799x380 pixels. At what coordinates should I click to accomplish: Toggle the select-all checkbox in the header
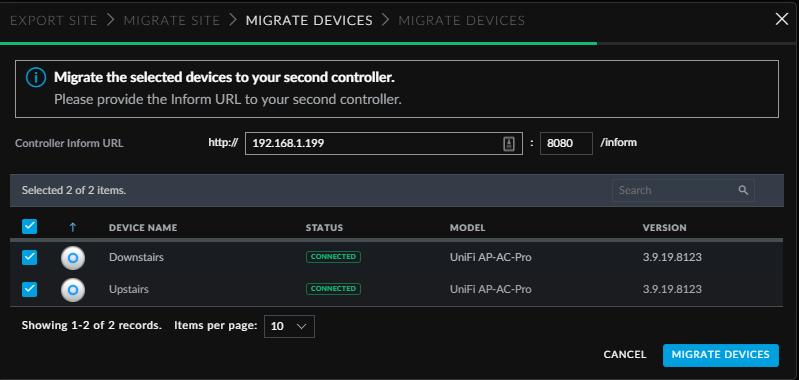click(30, 227)
